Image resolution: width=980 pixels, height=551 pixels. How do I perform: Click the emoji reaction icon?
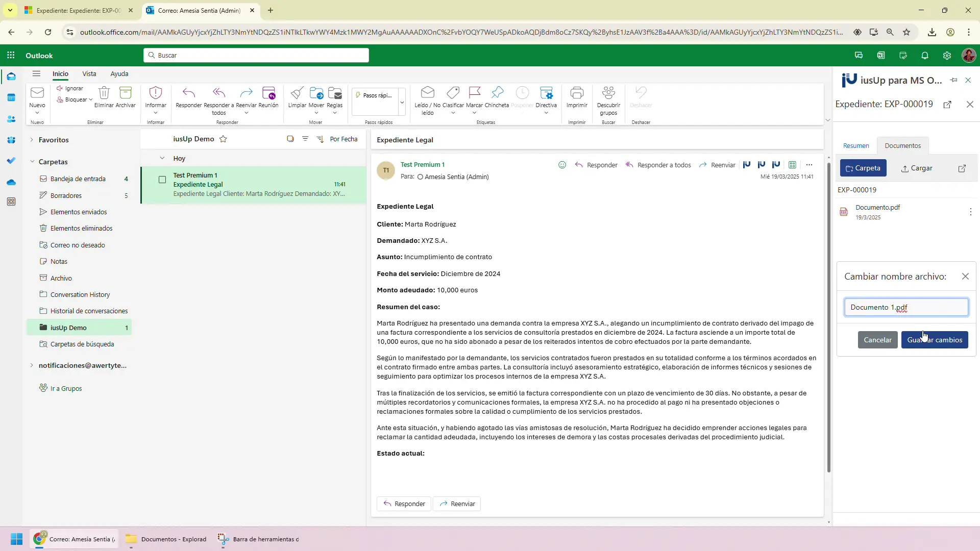tap(562, 165)
